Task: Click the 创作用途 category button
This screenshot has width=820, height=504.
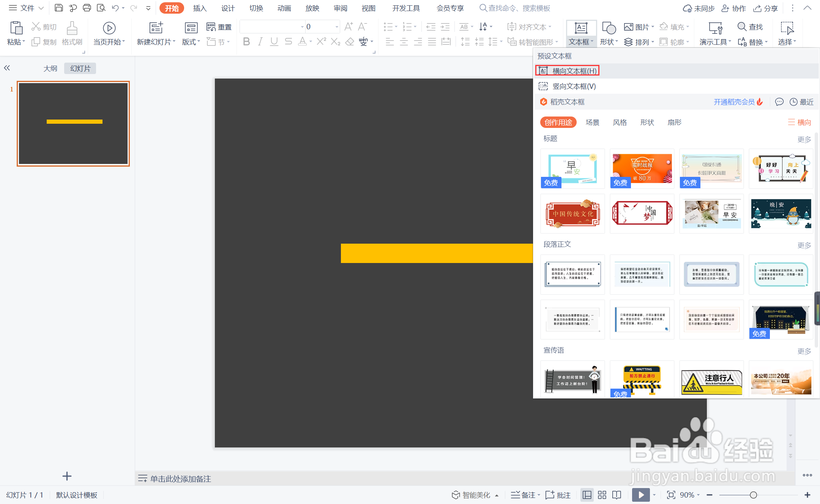Action: [x=558, y=122]
